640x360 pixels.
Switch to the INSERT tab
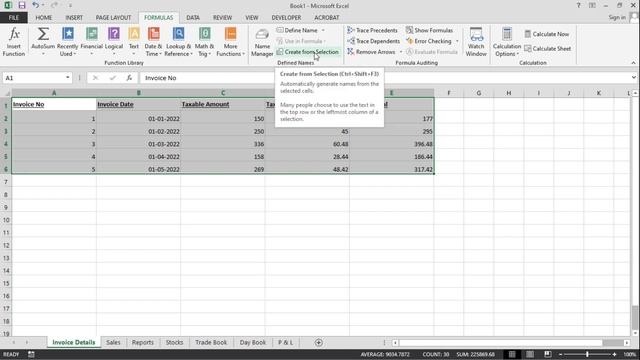coord(74,18)
